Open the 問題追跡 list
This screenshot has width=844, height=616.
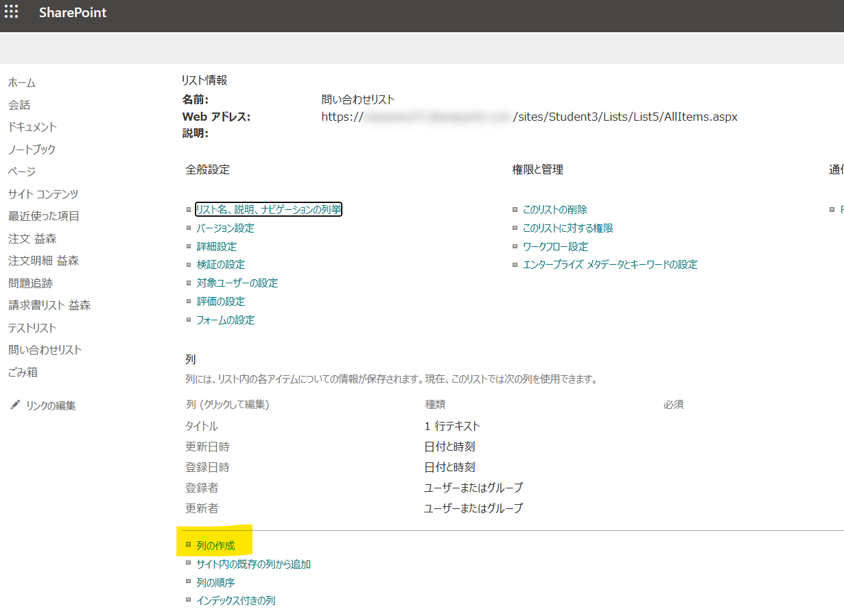[30, 283]
